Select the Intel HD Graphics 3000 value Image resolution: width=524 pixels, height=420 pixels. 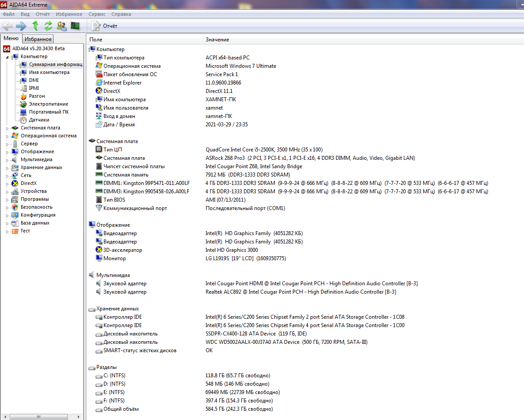click(x=232, y=250)
